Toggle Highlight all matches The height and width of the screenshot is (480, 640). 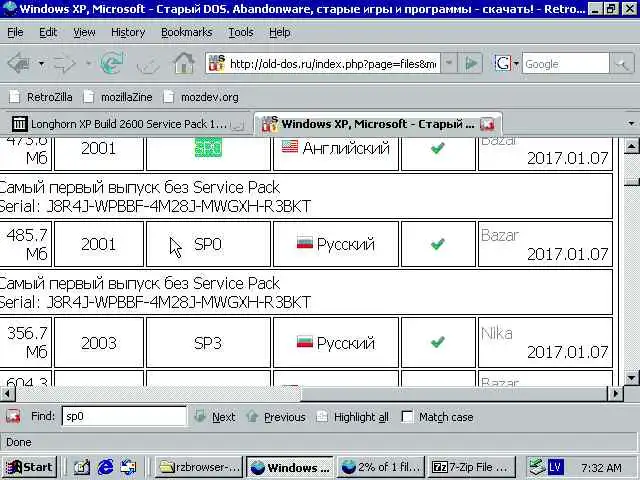353,417
